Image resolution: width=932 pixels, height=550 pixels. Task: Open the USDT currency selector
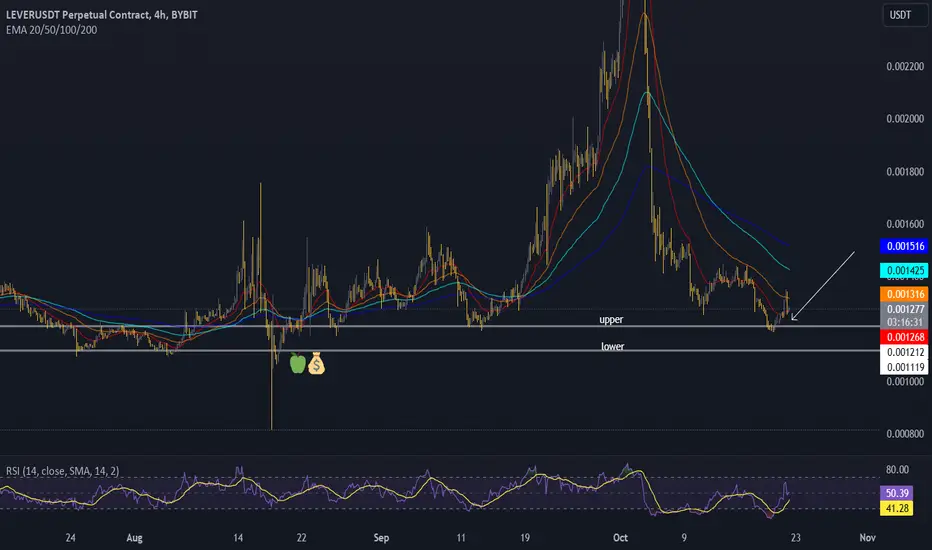tap(905, 15)
